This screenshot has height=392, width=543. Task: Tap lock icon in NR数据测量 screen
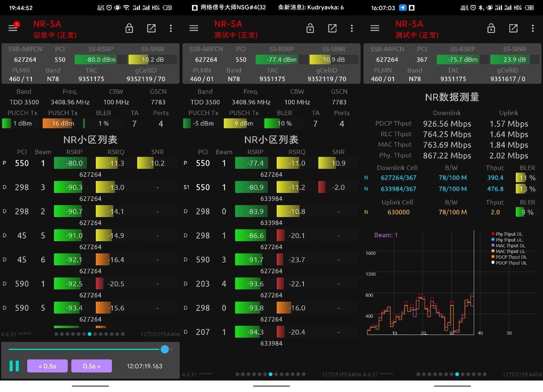tap(491, 28)
